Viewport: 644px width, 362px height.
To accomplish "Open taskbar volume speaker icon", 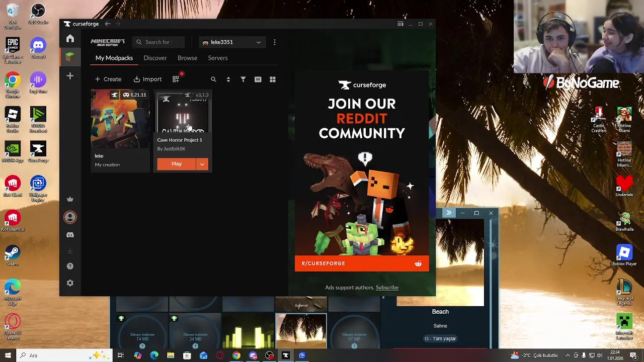I will coord(599,355).
